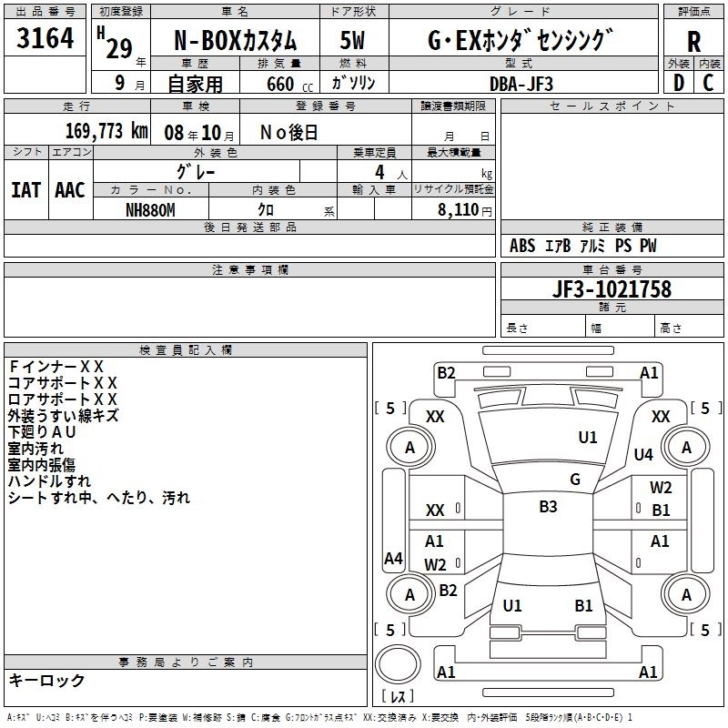
Task: Click inspector note Fインナー XX
Action: [56, 367]
